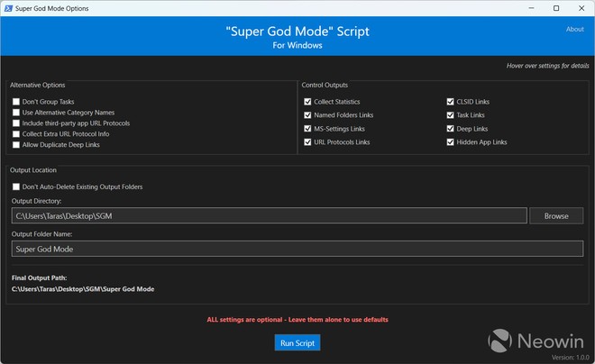595x364 pixels.
Task: Close the Super God Mode Options window
Action: (581, 8)
